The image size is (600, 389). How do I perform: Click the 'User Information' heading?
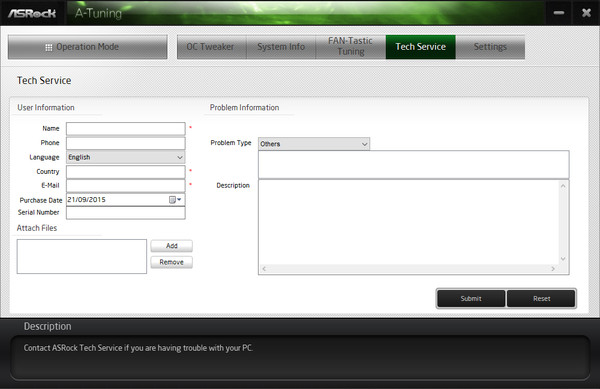coord(46,108)
